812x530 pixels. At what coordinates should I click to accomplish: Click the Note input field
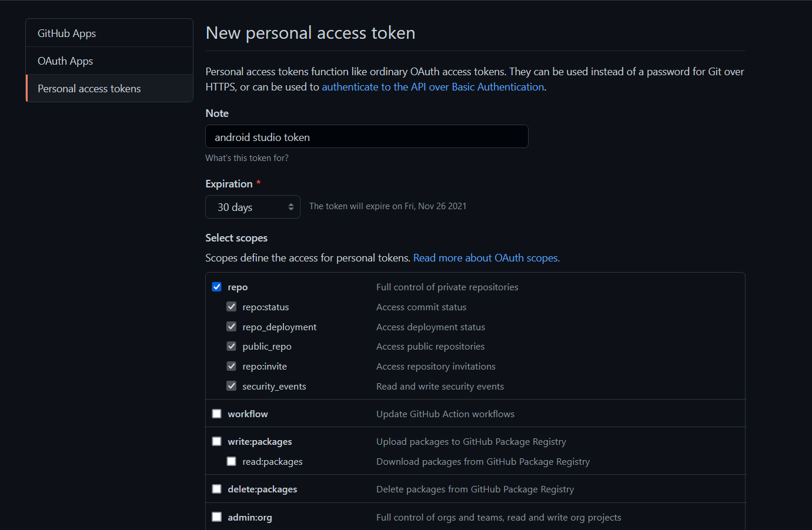coord(367,136)
